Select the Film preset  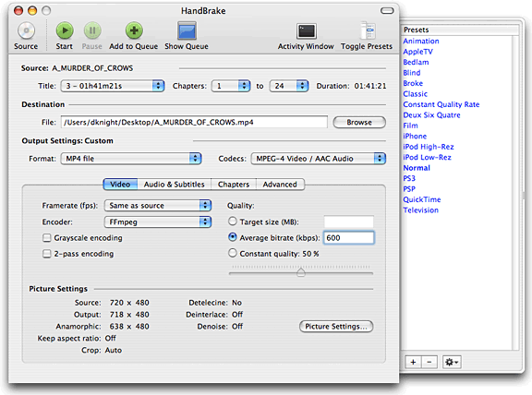[410, 126]
